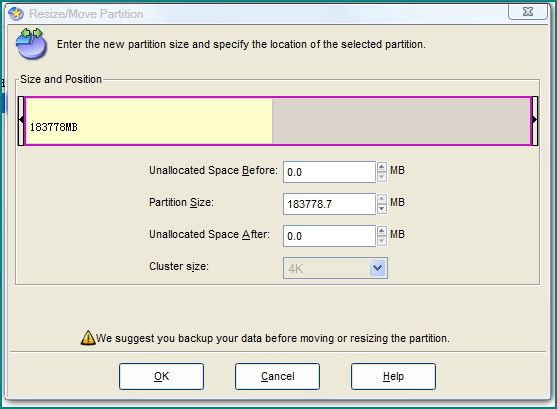Viewport: 557px width, 409px height.
Task: Click the Unallocated Space Before field
Action: [329, 172]
